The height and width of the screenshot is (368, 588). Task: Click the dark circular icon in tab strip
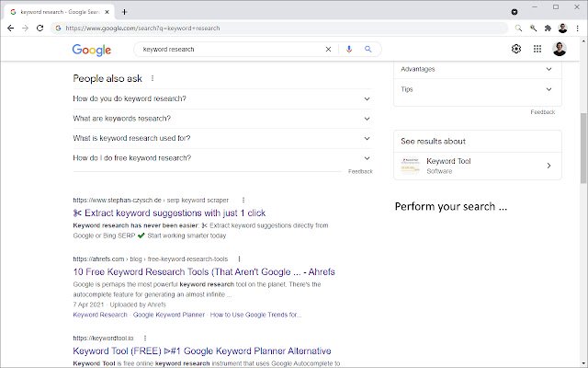(514, 12)
